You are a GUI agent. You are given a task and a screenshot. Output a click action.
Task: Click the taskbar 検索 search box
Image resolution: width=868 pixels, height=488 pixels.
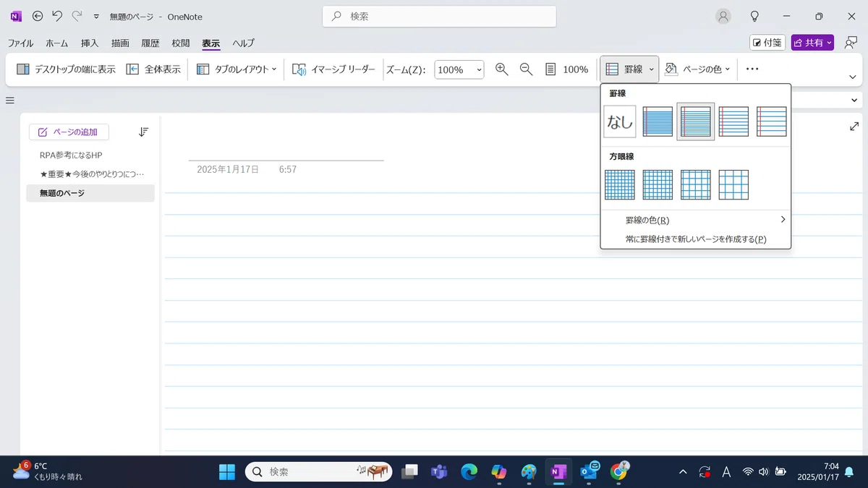click(x=319, y=471)
